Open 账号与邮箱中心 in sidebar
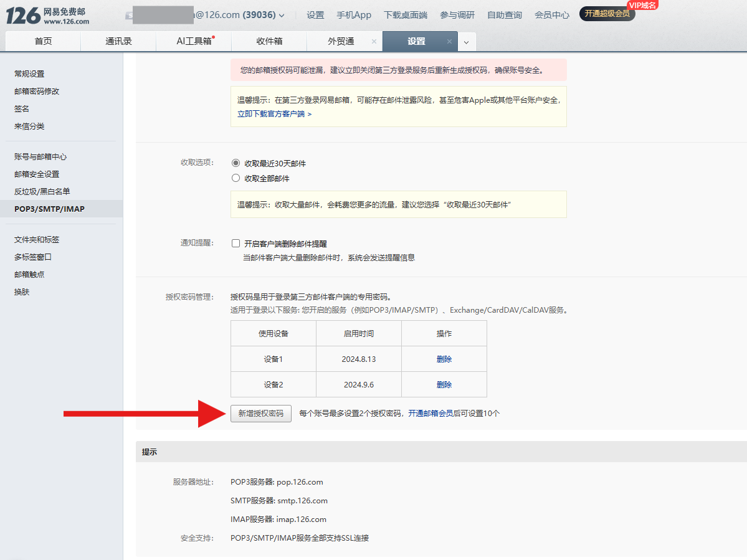The height and width of the screenshot is (560, 747). tap(40, 157)
